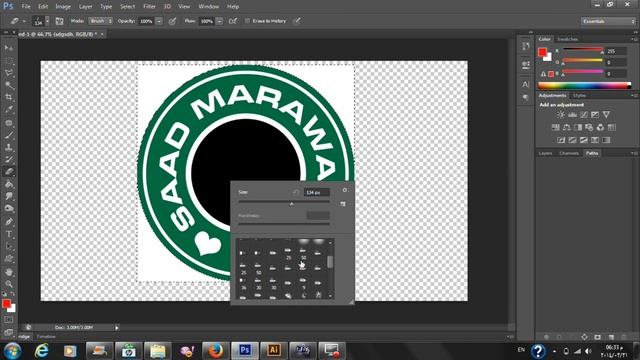Select the Move tool

[9, 48]
